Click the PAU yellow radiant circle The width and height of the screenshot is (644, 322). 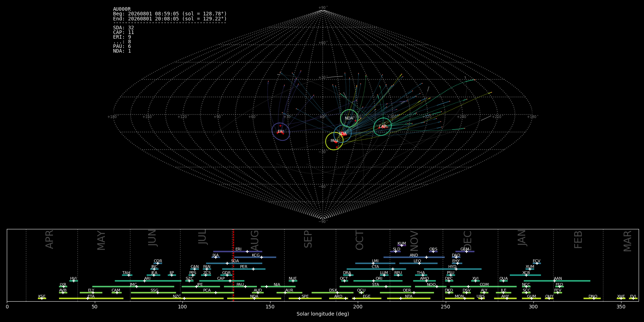[x=334, y=141]
